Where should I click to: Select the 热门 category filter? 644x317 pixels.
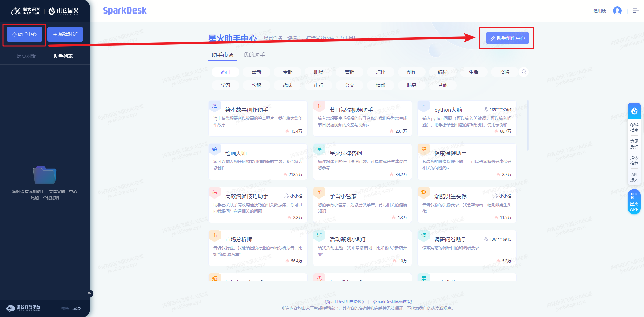coord(226,72)
